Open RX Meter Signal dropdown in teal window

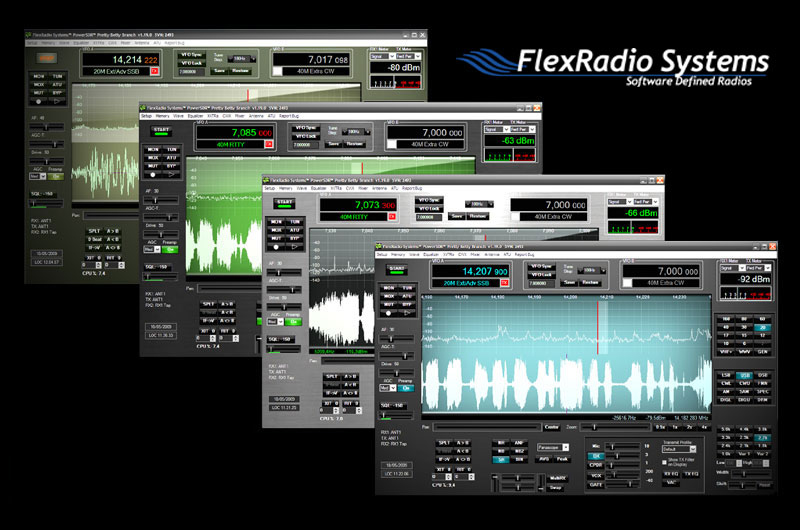point(733,268)
